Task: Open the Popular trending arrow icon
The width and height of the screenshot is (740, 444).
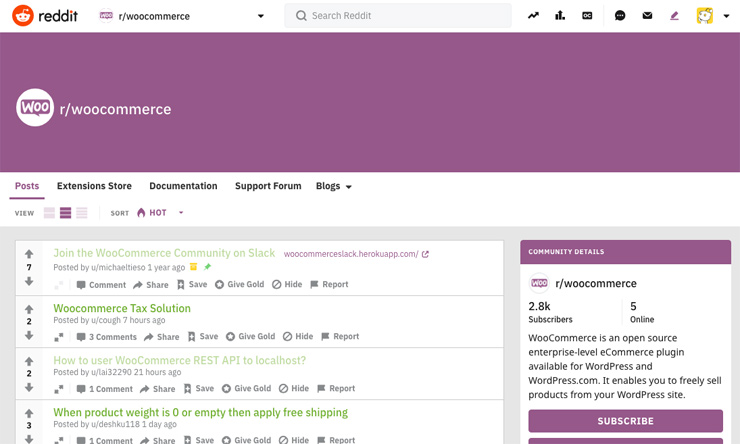Action: click(533, 16)
